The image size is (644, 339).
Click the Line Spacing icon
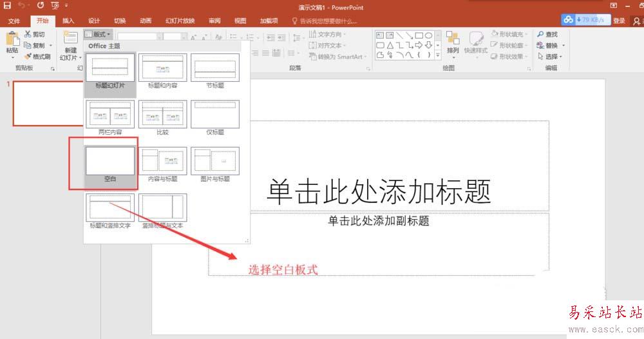pos(296,38)
